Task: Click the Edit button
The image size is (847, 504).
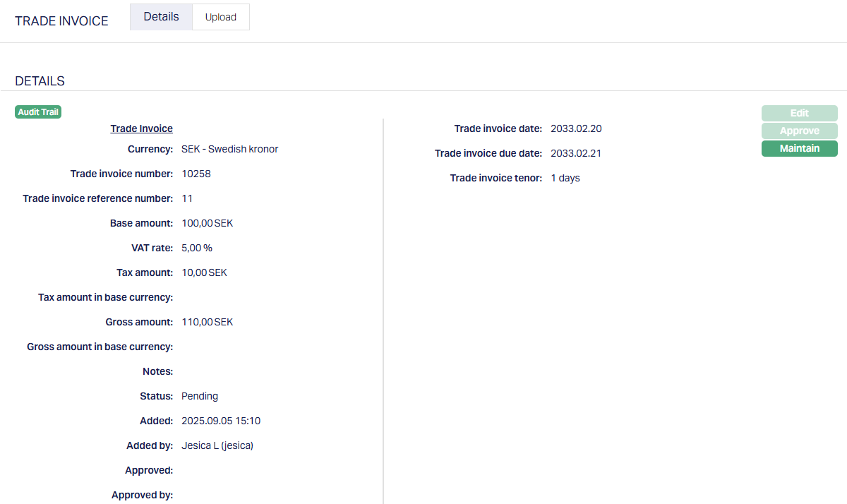Action: point(799,113)
